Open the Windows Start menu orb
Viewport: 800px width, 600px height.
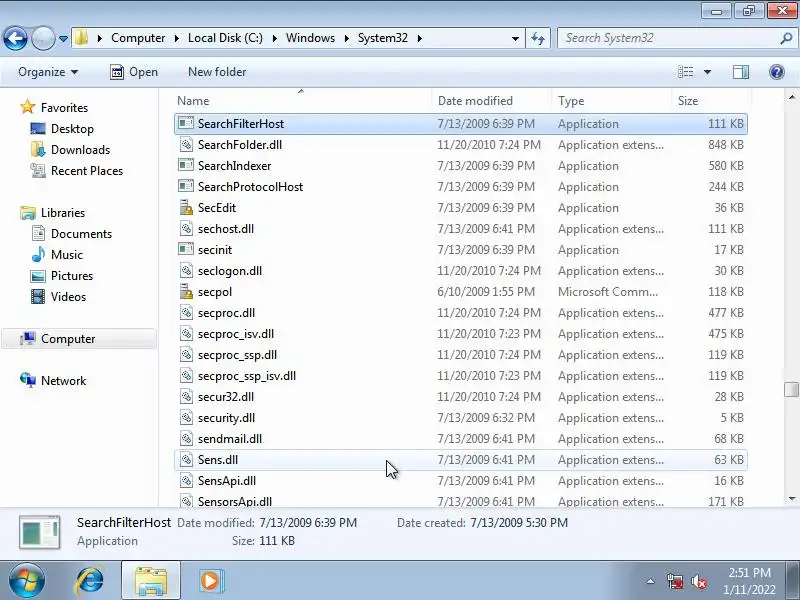tap(26, 581)
